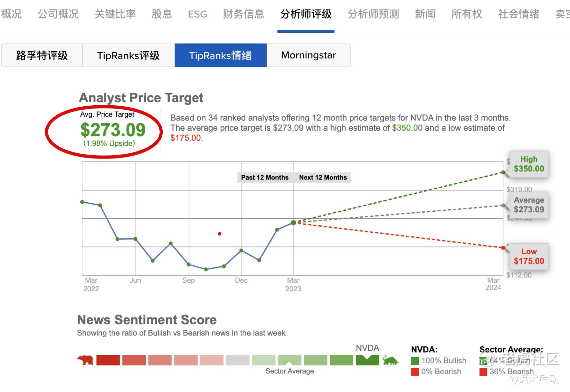Viewport: 570px width, 392px height.
Task: Click the green High $350.00 label
Action: [529, 164]
